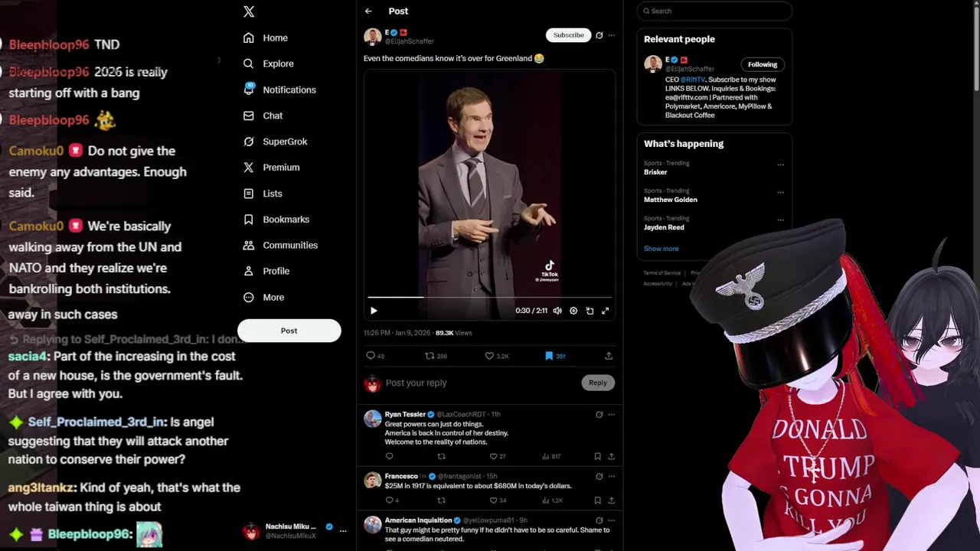Open the video settings gear icon

(x=573, y=311)
